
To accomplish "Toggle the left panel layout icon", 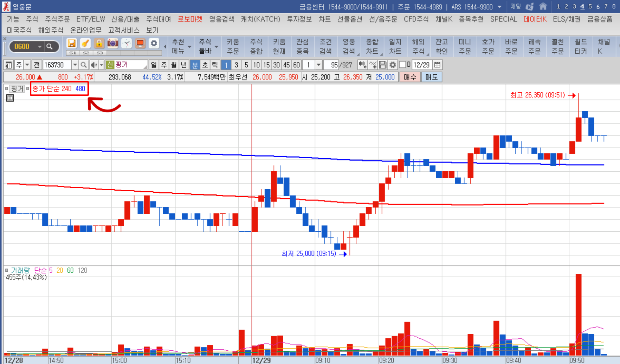I will pos(8,65).
